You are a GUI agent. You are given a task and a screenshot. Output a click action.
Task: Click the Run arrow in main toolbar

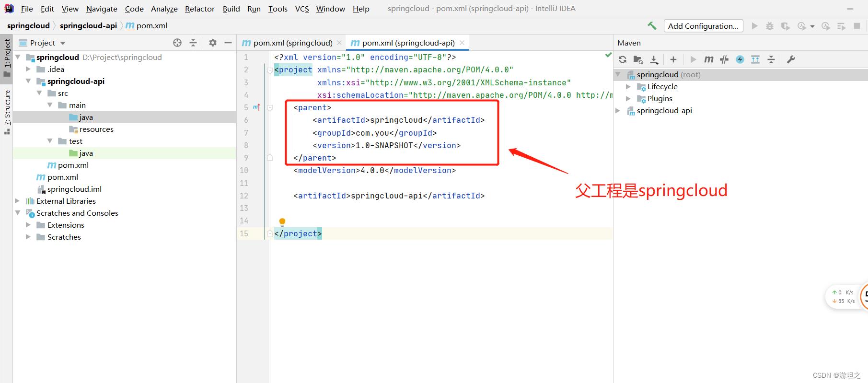pos(754,26)
